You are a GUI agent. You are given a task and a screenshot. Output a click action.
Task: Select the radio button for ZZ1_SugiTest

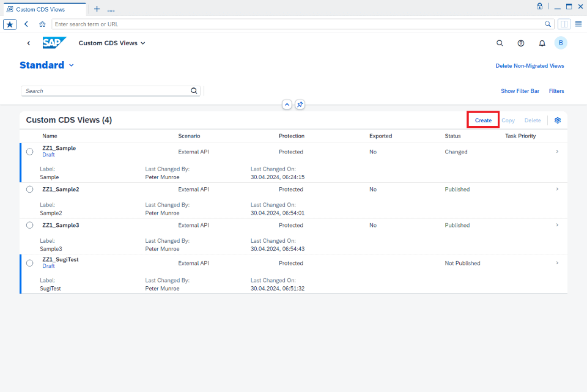pyautogui.click(x=29, y=263)
